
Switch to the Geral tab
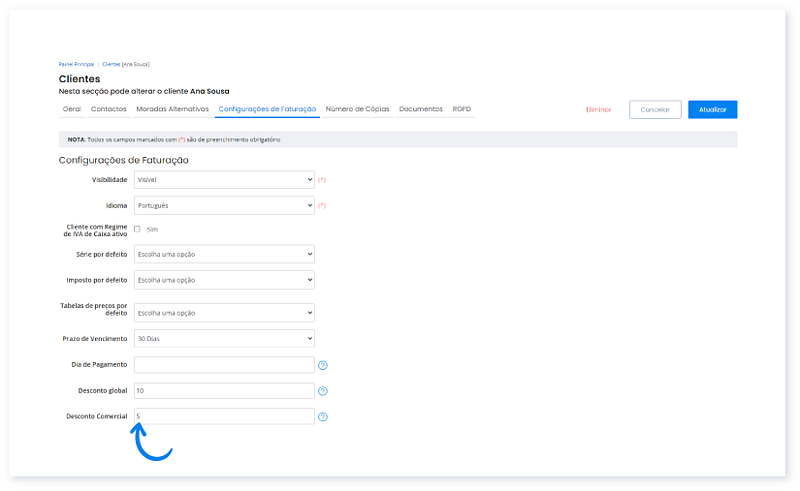click(x=72, y=109)
